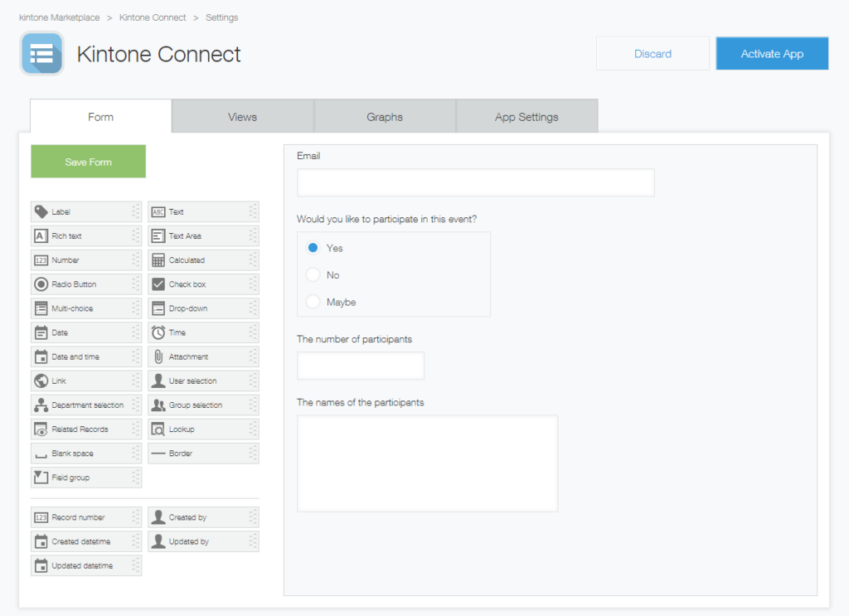Click the Save Form button

point(88,162)
